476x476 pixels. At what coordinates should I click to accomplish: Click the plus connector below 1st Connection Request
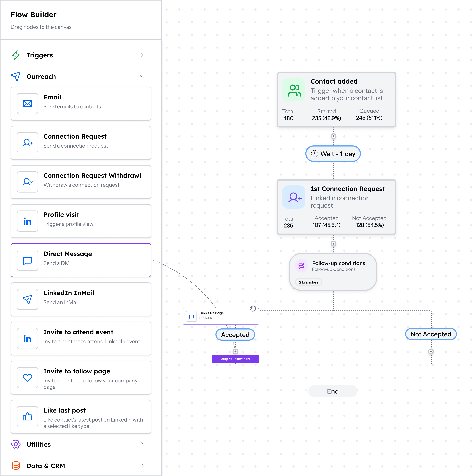point(334,244)
